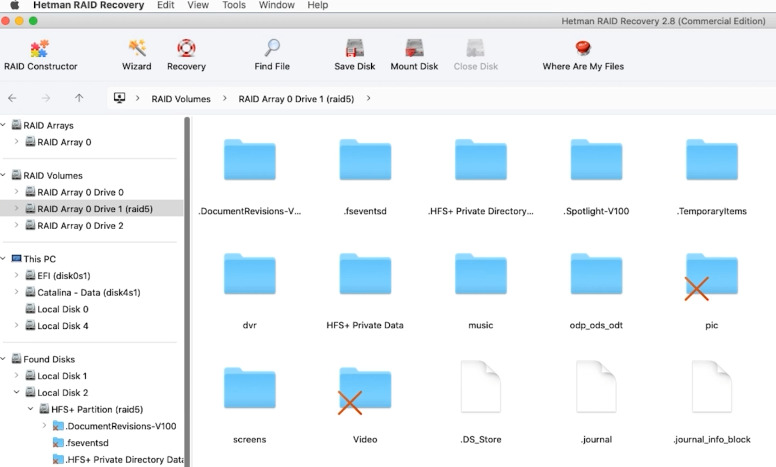Expand RAID Array 0 Drive 2
This screenshot has width=776, height=467.
tap(16, 225)
